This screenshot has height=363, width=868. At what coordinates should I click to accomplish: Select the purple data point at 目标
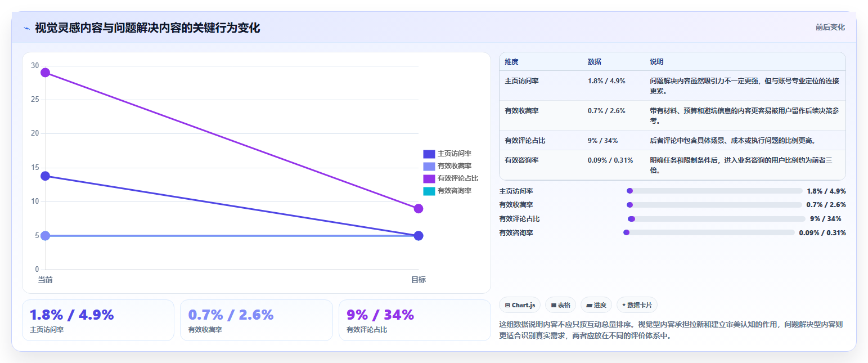(x=419, y=209)
